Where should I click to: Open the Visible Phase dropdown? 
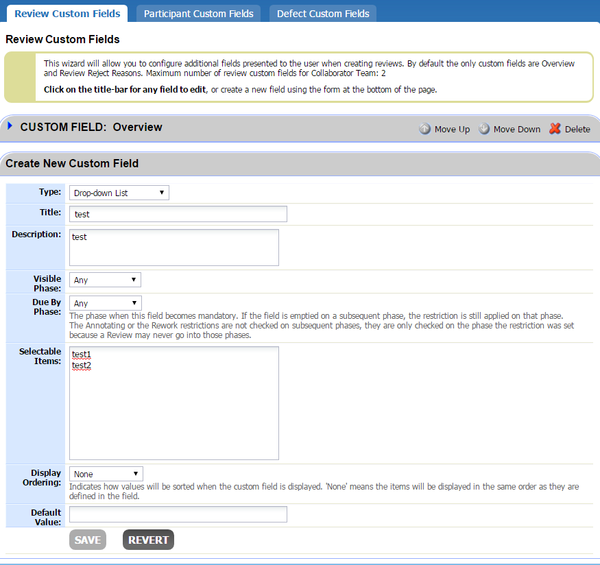105,280
